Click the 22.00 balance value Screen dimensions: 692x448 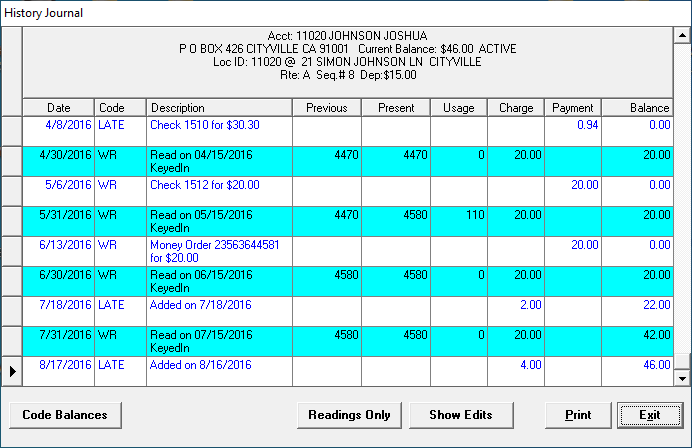tap(657, 305)
